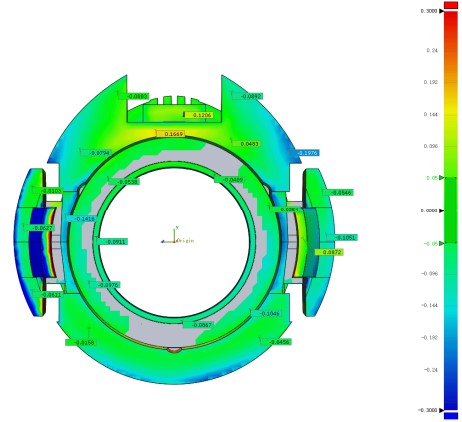
Task: Click the green 0.05 tolerance arrow marker
Action: pyautogui.click(x=441, y=178)
